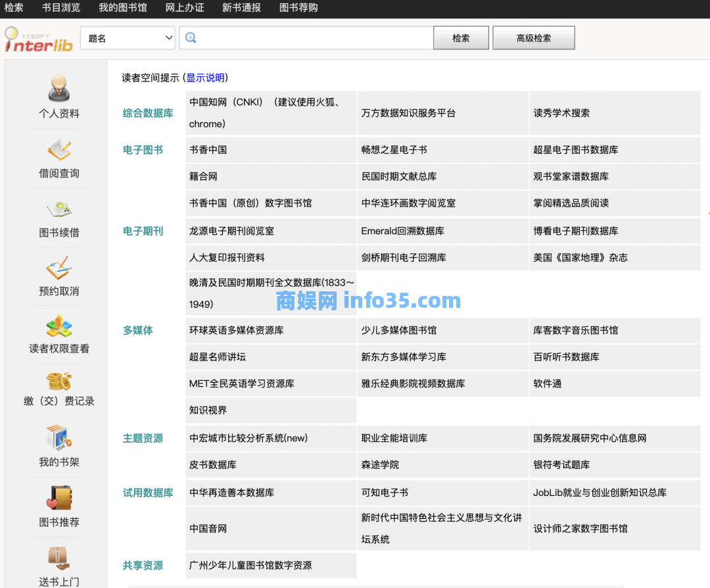Open the 图书荐购 menu item
Viewport: 710px width, 588px height.
point(298,8)
